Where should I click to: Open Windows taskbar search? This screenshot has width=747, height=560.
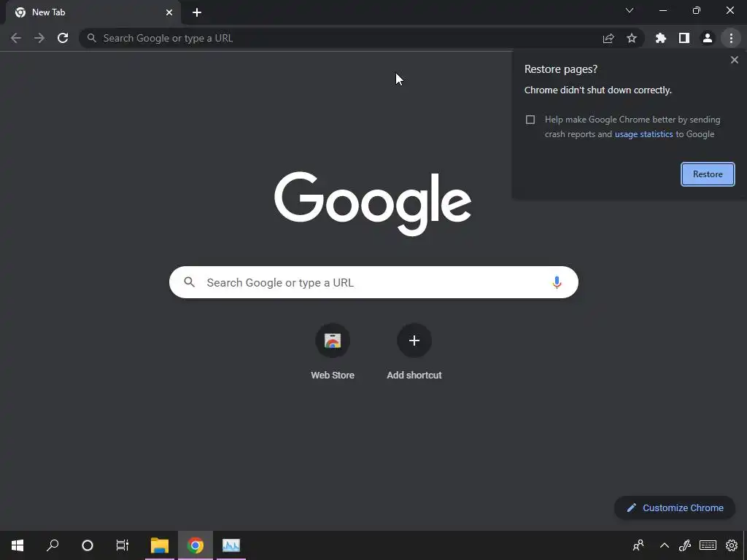pyautogui.click(x=53, y=545)
